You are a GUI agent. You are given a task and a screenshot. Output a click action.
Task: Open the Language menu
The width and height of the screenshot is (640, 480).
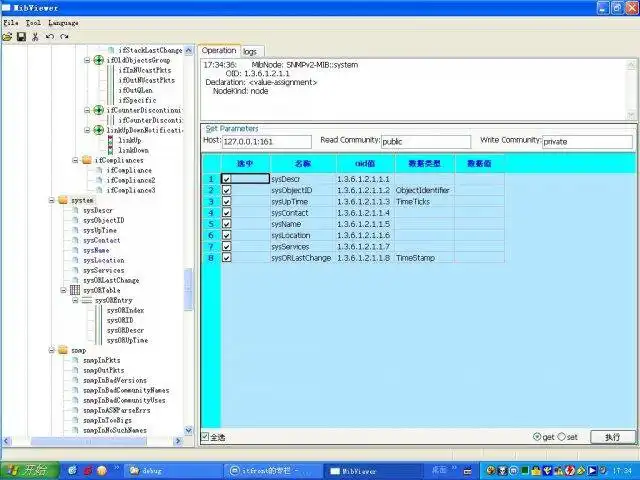coord(63,23)
